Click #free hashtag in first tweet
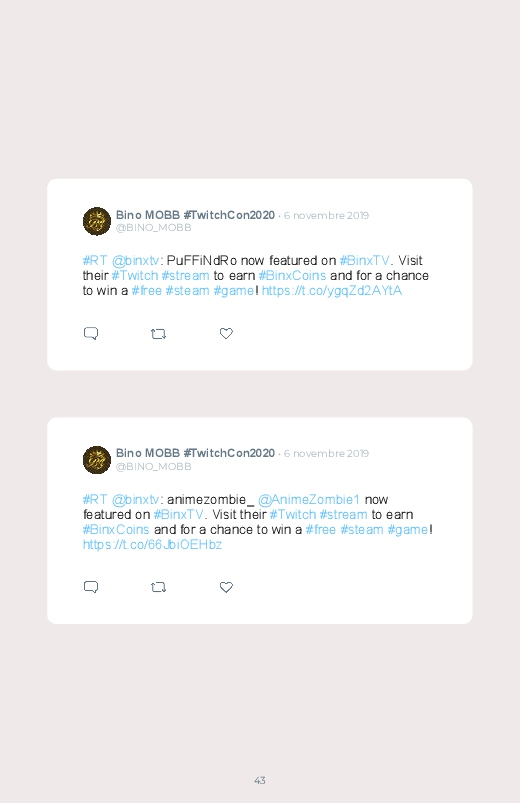 (x=147, y=291)
